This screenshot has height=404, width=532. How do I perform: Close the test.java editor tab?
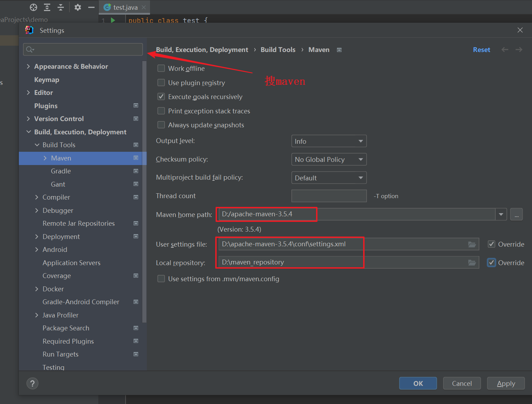click(144, 7)
